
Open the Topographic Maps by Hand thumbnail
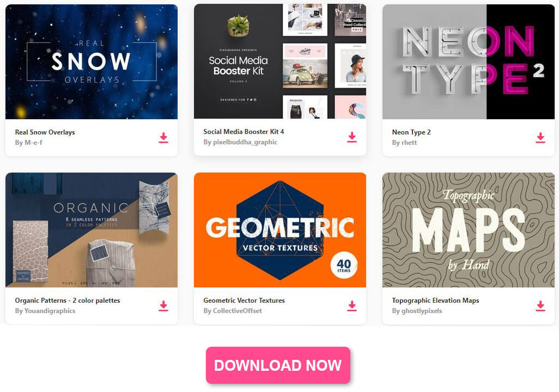point(469,230)
